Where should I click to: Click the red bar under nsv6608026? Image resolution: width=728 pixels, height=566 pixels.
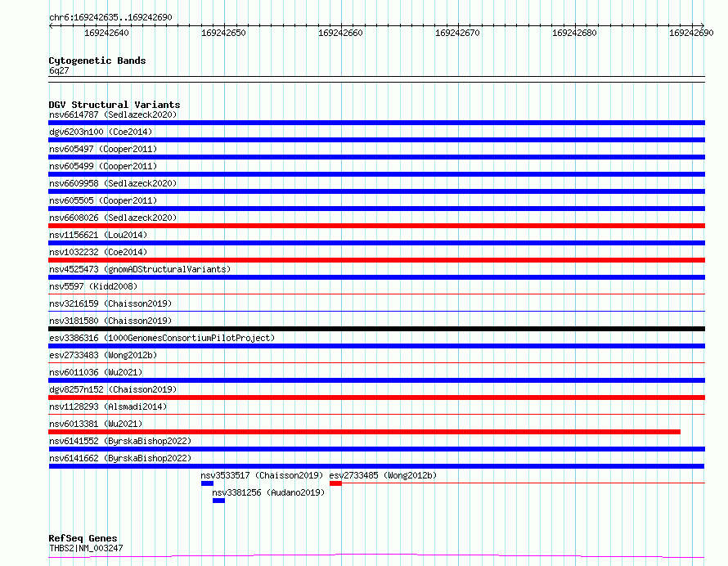click(x=376, y=226)
